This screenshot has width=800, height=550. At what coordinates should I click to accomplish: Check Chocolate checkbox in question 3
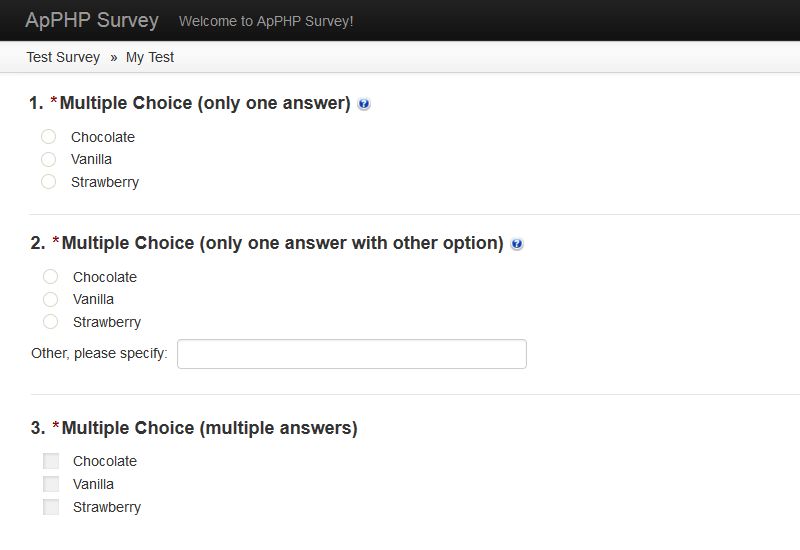coord(51,461)
